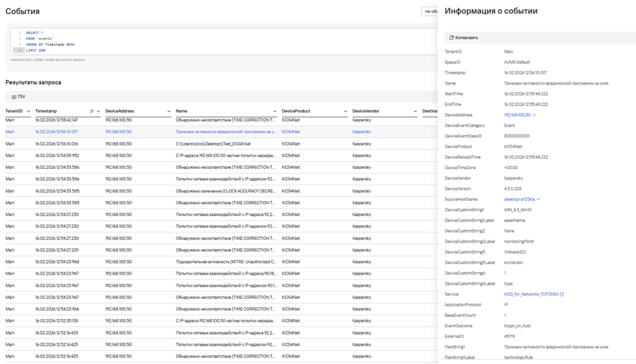Click the TSV export icon
636x364 pixels.
pos(14,97)
